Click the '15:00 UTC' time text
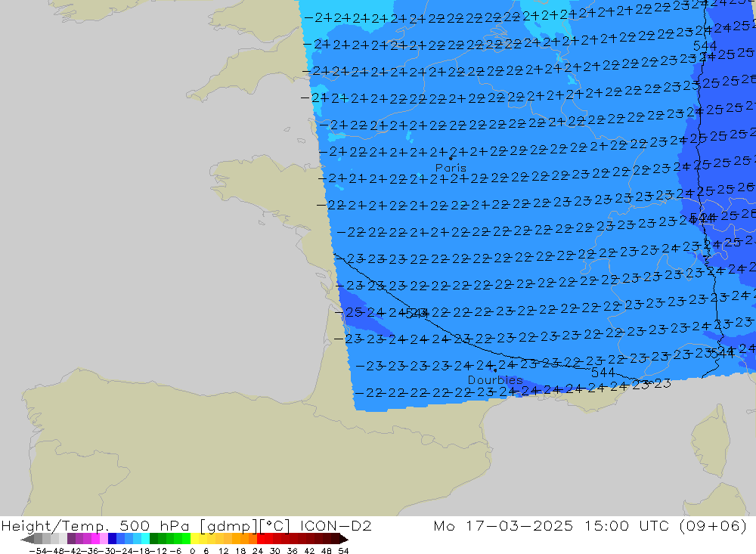756x554 pixels. [627, 525]
